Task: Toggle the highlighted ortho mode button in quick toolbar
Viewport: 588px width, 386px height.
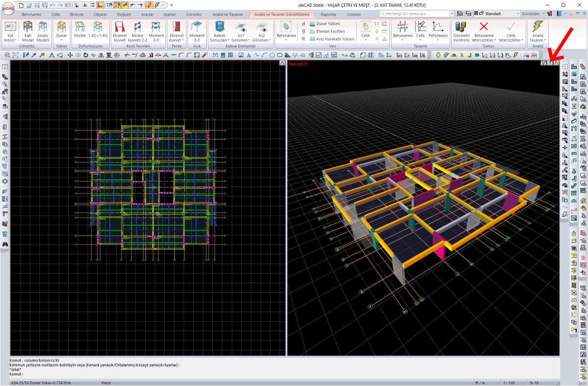Action: click(100, 5)
